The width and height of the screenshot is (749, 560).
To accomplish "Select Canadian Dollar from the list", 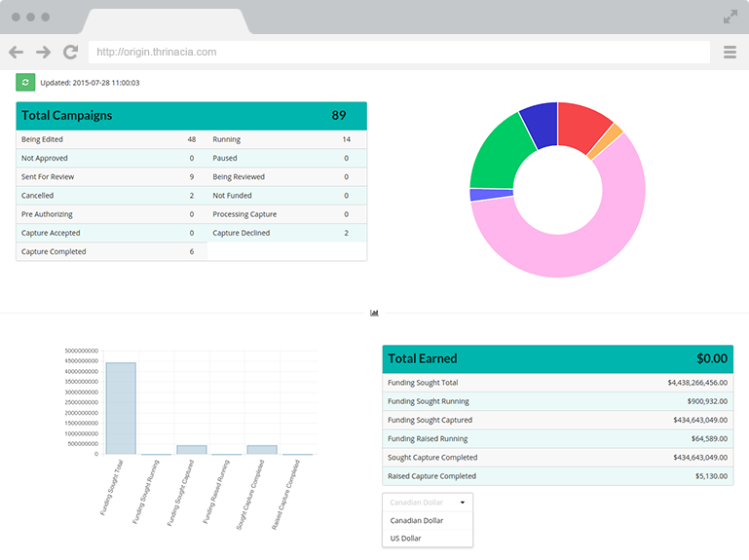I will coord(417,521).
